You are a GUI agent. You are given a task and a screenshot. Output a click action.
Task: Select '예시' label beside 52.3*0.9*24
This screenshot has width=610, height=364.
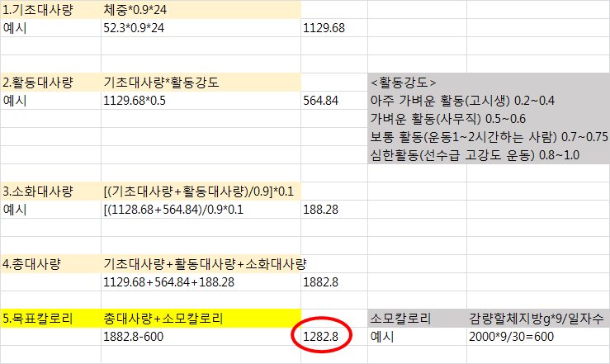50,28
